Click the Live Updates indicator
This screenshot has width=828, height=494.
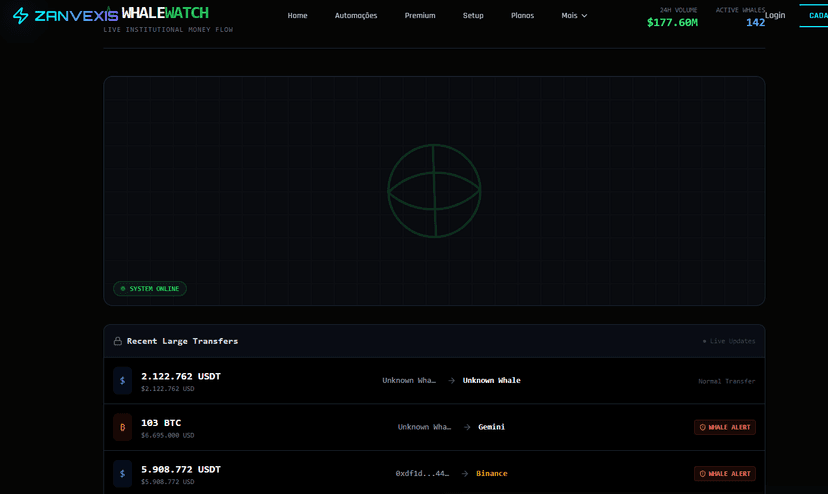point(729,341)
